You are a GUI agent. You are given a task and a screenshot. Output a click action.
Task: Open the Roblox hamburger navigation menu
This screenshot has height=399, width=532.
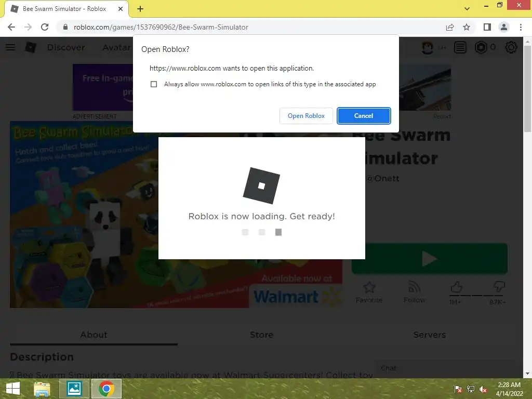tap(10, 47)
